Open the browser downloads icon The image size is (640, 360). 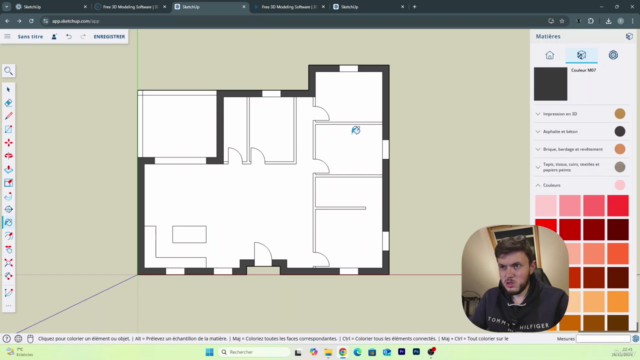[608, 21]
